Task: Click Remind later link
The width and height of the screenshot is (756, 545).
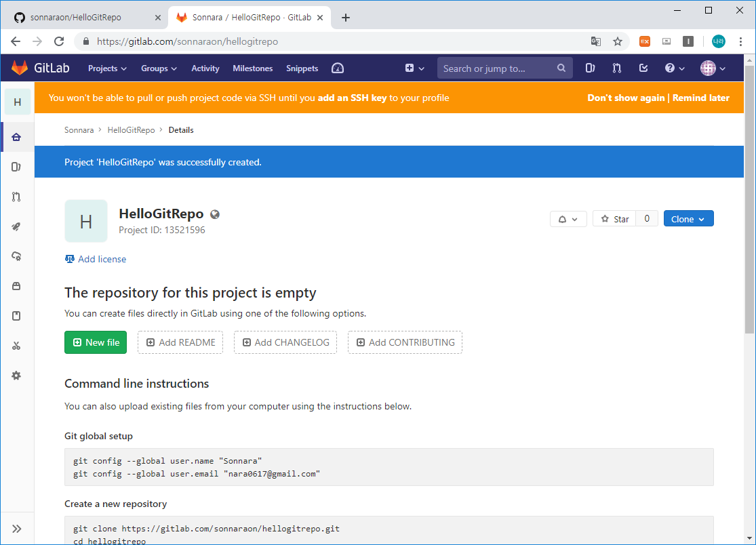Action: coord(701,98)
